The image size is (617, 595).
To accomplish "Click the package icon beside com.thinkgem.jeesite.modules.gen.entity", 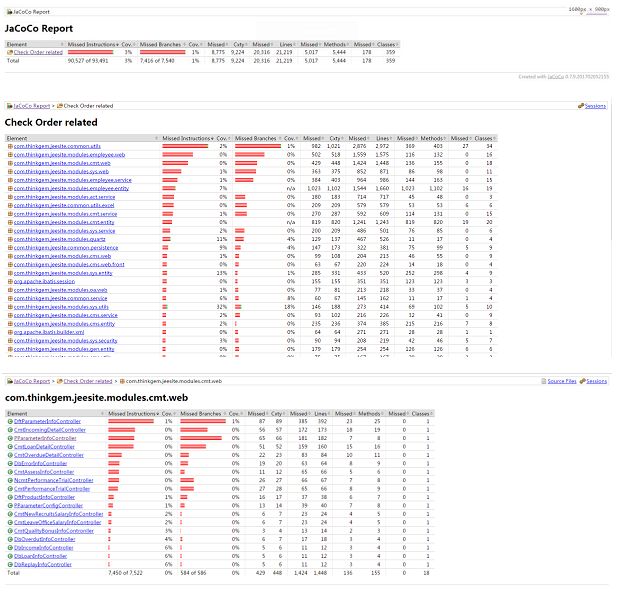I will click(10, 349).
